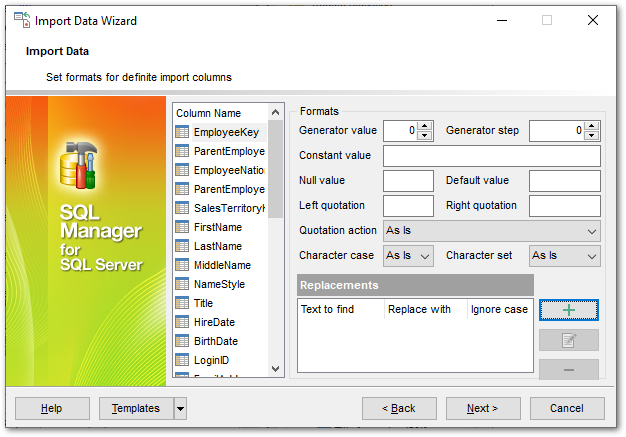This screenshot has width=626, height=437.
Task: Select the FirstName column in the list
Action: (x=217, y=227)
